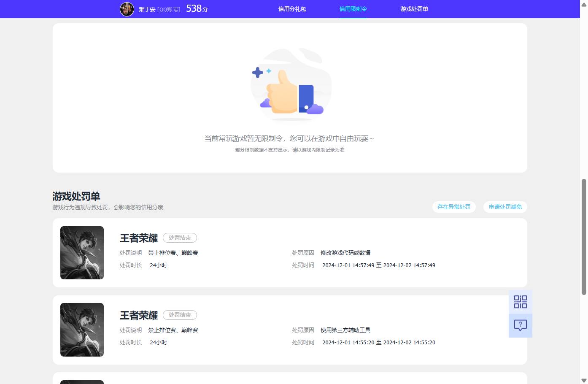Click the scrollbar down arrow
588x384 pixels.
(x=584, y=381)
